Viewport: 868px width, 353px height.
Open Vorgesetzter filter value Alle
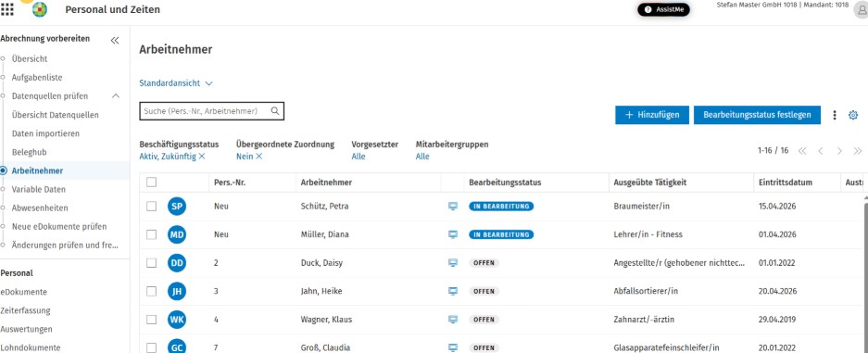[359, 157]
